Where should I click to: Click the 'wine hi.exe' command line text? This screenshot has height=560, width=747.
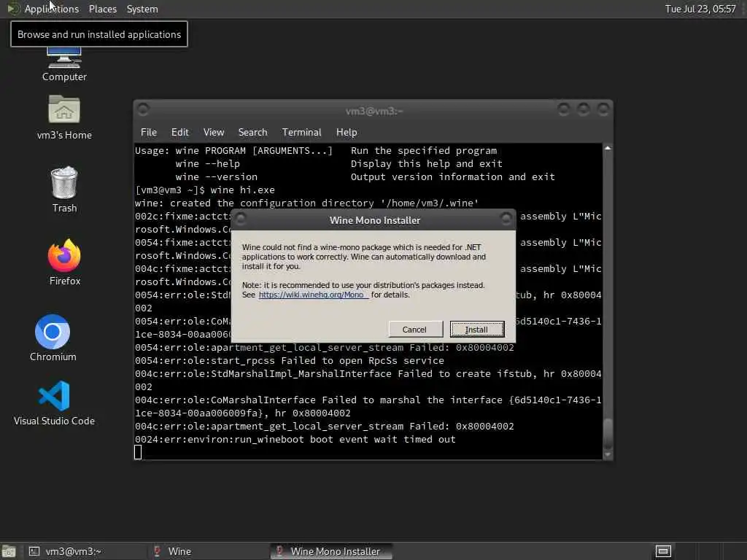[242, 190]
